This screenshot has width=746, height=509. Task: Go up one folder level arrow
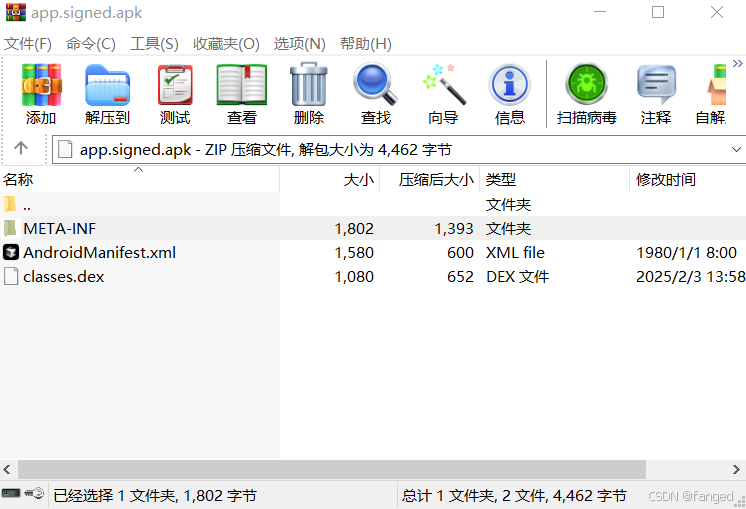click(x=21, y=148)
